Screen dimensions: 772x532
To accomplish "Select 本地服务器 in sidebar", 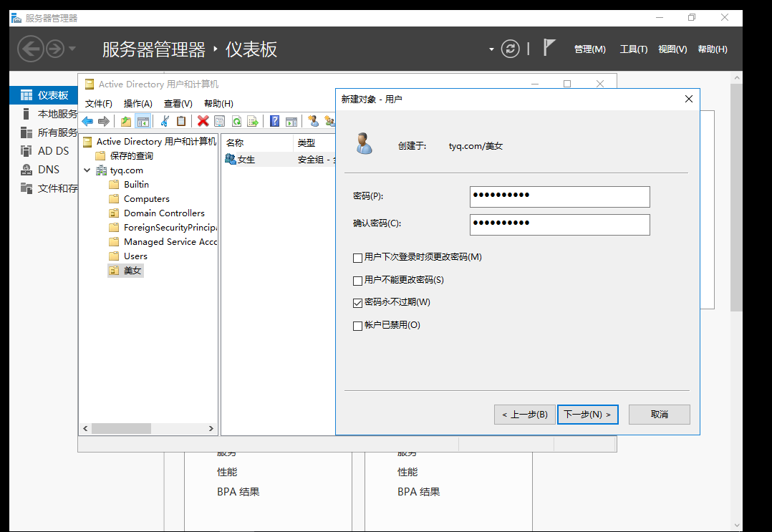I will click(x=44, y=114).
